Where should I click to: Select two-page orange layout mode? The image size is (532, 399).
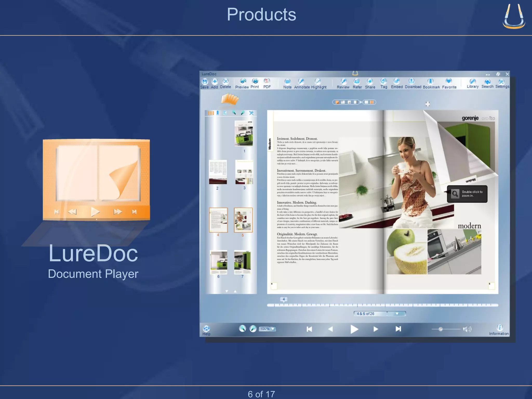coord(372,102)
